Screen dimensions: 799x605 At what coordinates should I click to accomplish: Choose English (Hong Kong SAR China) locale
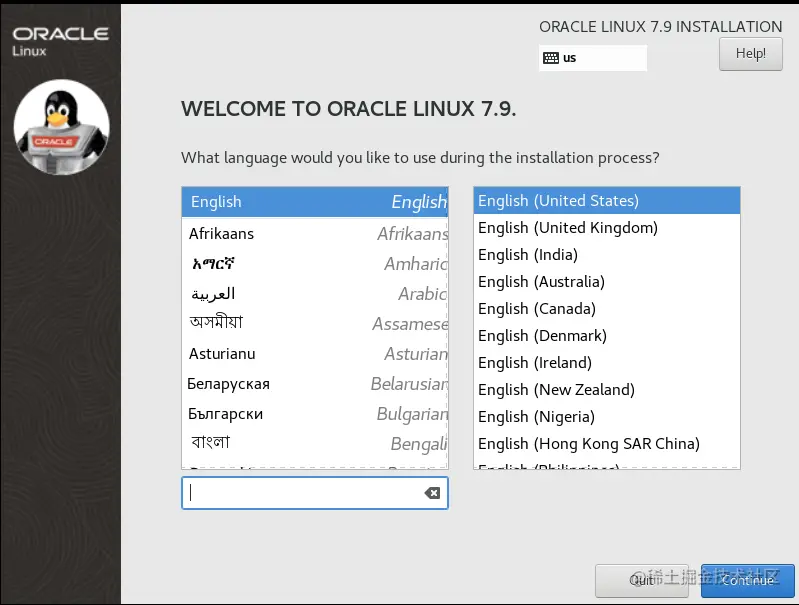click(607, 444)
